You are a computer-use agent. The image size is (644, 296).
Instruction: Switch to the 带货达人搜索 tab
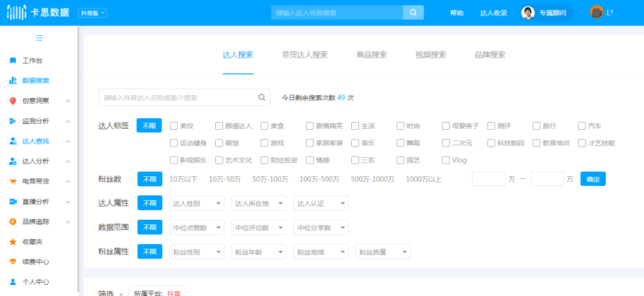tap(305, 55)
